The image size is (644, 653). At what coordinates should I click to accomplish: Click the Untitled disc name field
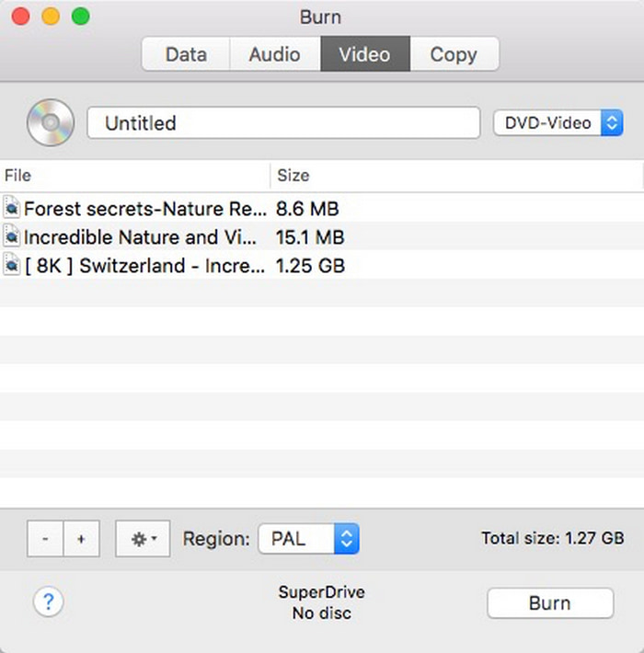[283, 123]
